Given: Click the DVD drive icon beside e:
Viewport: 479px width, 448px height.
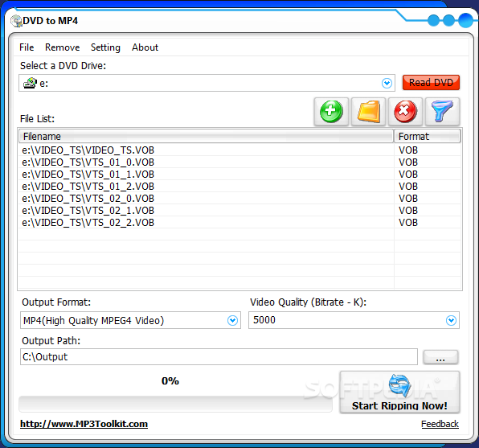Looking at the screenshot, I should [31, 83].
